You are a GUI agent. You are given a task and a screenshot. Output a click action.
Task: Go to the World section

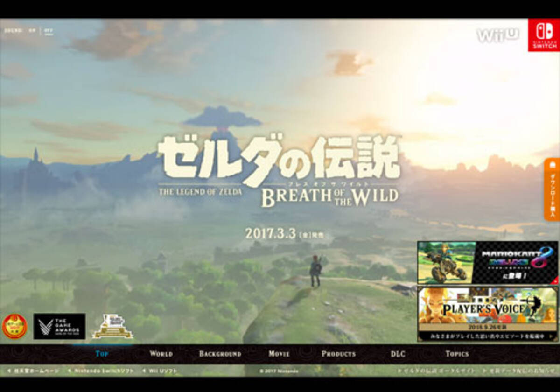[x=161, y=354]
